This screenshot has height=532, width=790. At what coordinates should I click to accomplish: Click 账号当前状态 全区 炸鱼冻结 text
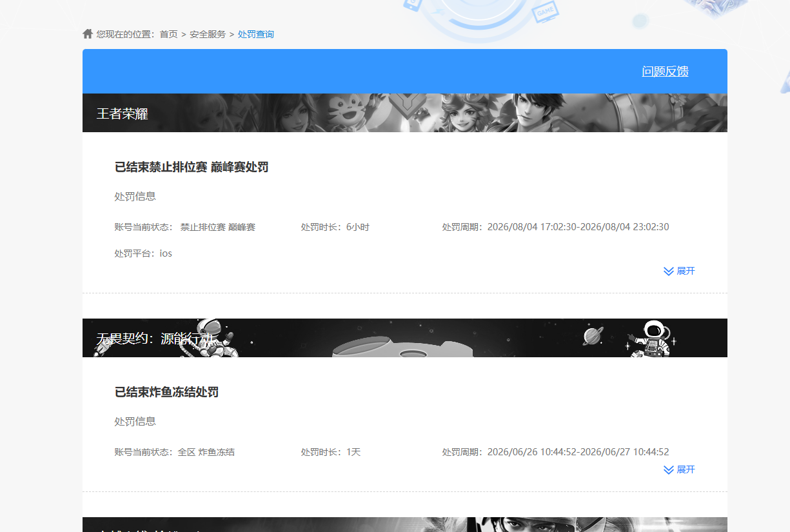click(x=175, y=452)
